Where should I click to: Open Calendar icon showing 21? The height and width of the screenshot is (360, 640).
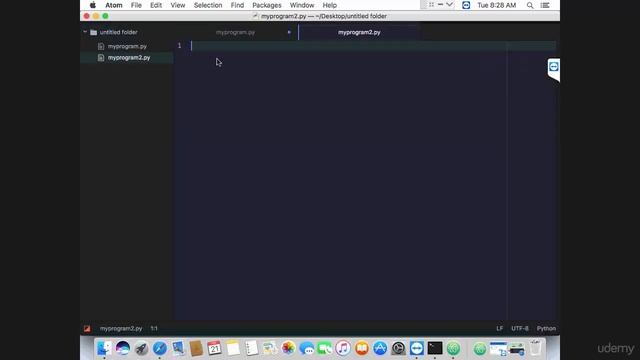[214, 348]
